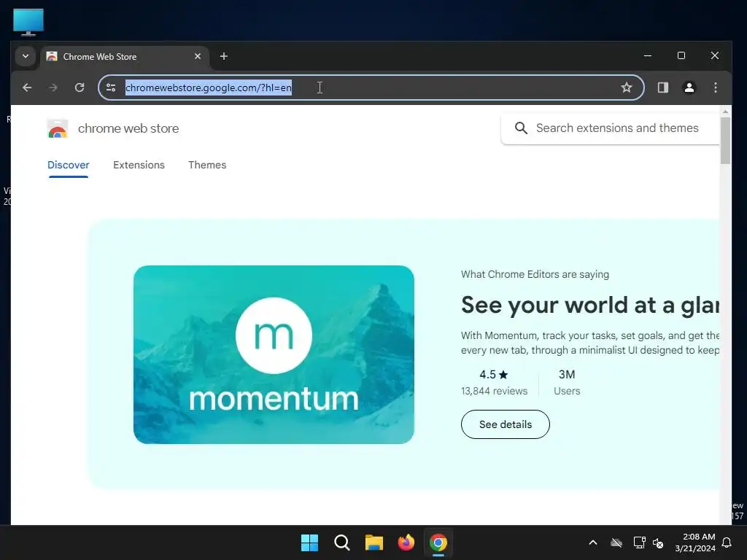Click the 'See your world' headline
Viewport: 747px width, 560px height.
(590, 306)
